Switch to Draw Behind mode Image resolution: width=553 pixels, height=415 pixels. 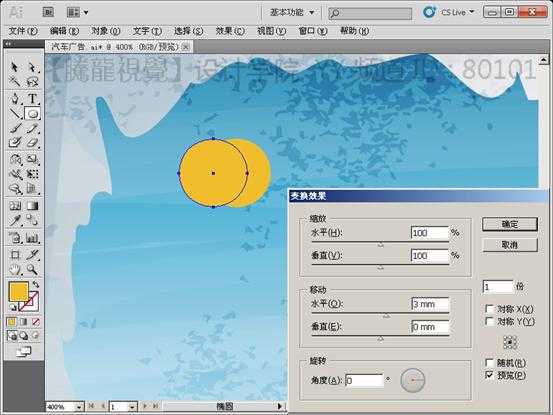(x=24, y=336)
